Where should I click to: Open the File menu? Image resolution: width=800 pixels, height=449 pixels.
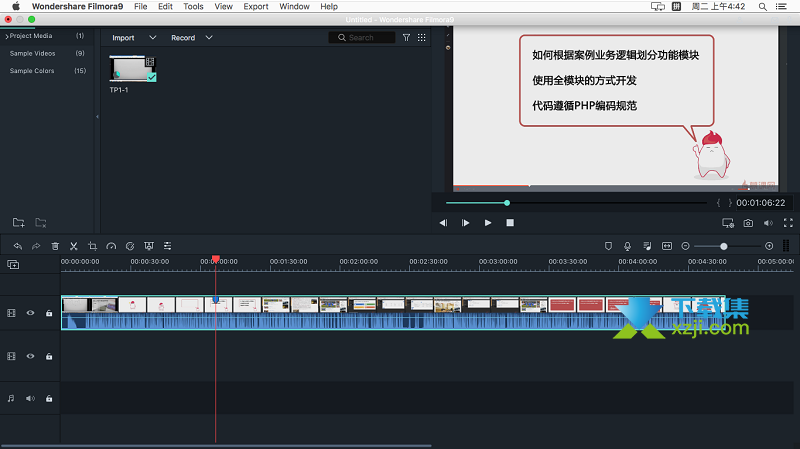point(140,7)
